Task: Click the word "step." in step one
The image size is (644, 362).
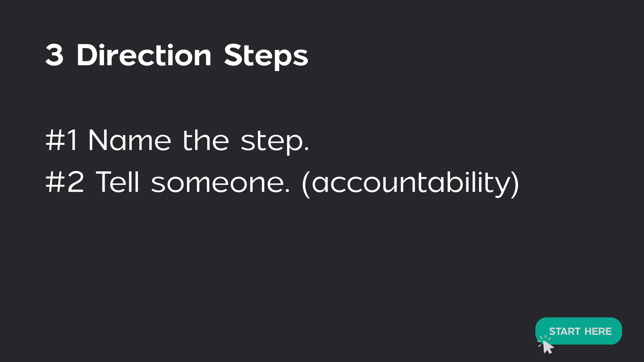Action: 275,141
